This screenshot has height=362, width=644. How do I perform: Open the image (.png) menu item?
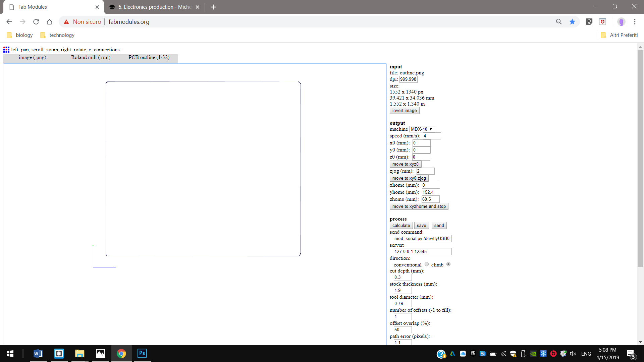pyautogui.click(x=33, y=57)
